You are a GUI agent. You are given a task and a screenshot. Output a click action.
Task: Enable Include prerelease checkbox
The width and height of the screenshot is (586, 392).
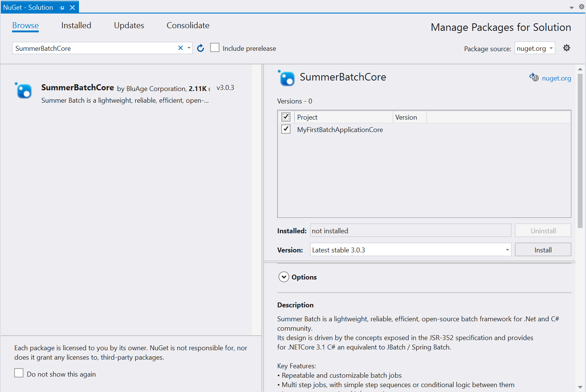215,48
